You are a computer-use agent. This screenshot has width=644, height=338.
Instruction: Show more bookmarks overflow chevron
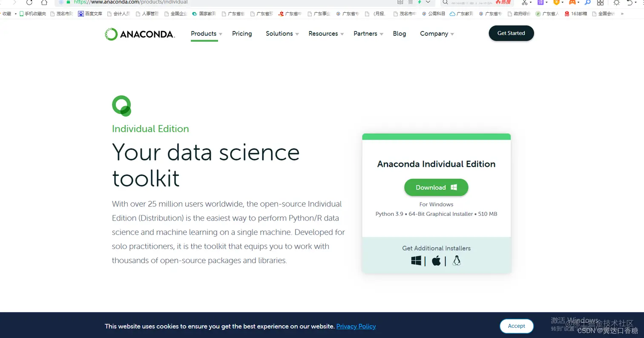click(622, 14)
